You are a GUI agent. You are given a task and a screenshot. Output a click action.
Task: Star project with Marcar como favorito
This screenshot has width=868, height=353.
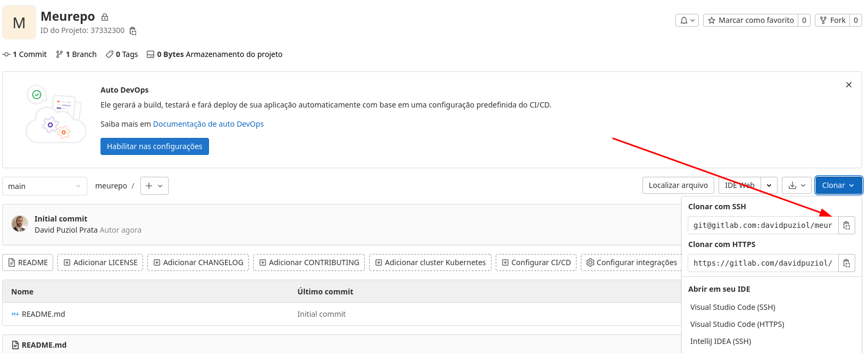[750, 20]
